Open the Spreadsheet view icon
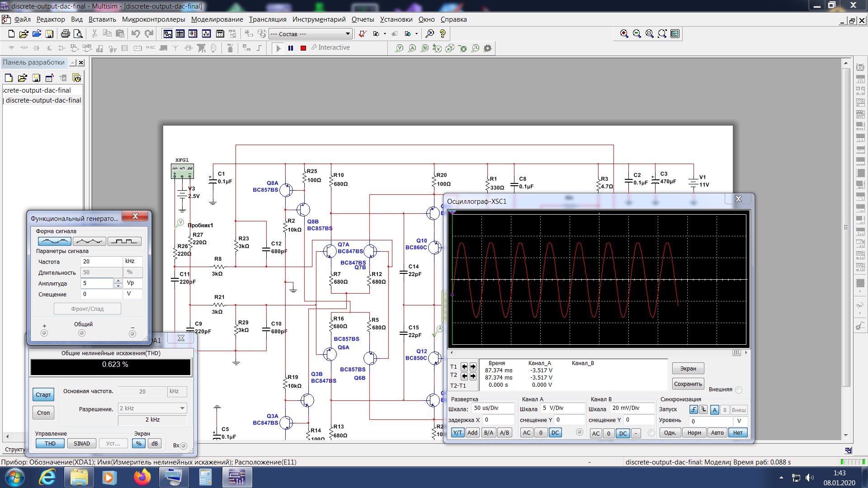 (x=180, y=34)
